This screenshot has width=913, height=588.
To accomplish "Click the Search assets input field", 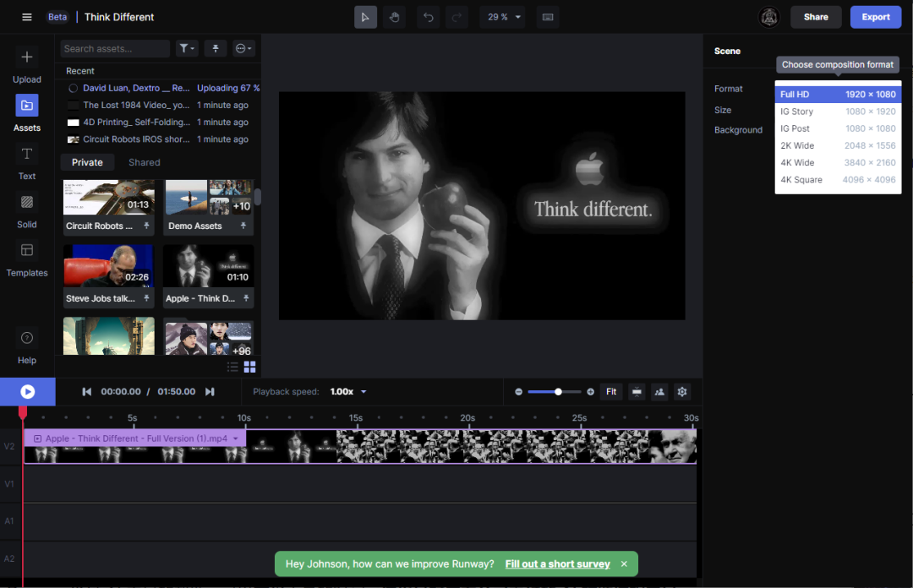I will pyautogui.click(x=116, y=49).
